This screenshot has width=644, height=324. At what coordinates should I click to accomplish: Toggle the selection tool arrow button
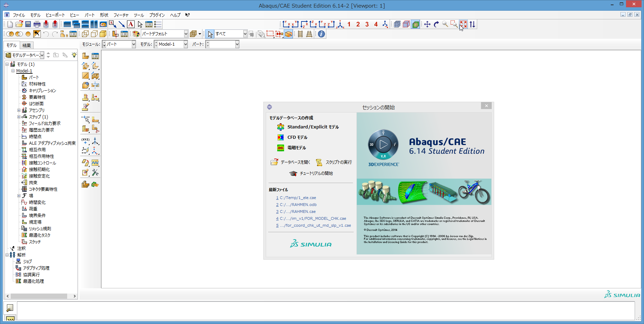tap(210, 34)
